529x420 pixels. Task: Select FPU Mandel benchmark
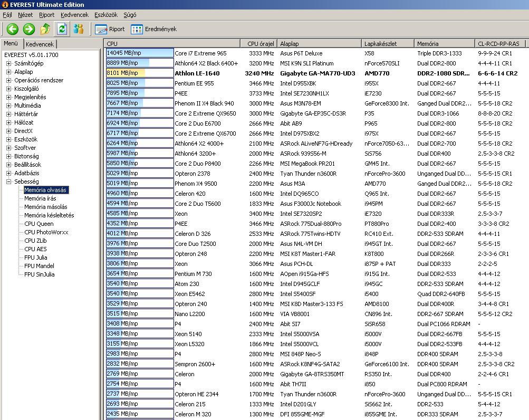pyautogui.click(x=39, y=266)
